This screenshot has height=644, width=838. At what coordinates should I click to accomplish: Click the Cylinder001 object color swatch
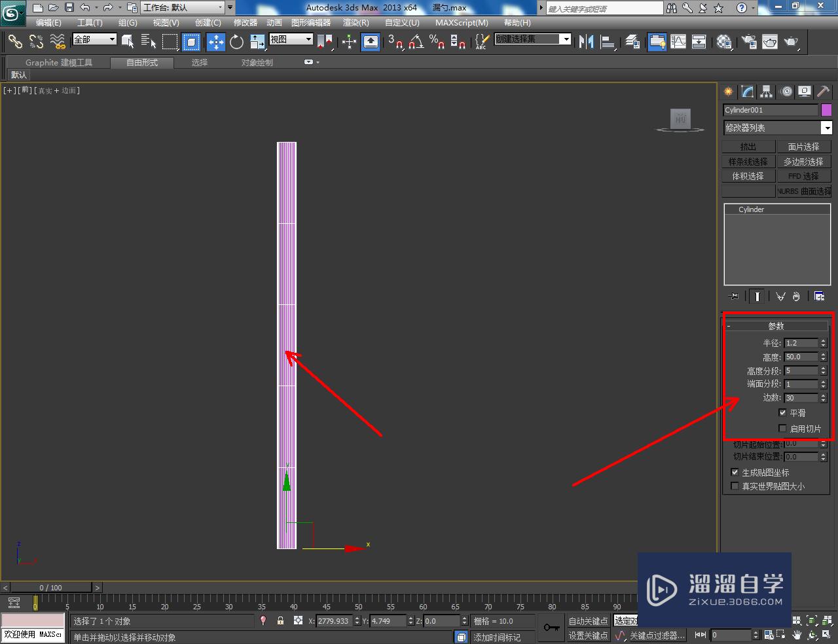point(826,110)
